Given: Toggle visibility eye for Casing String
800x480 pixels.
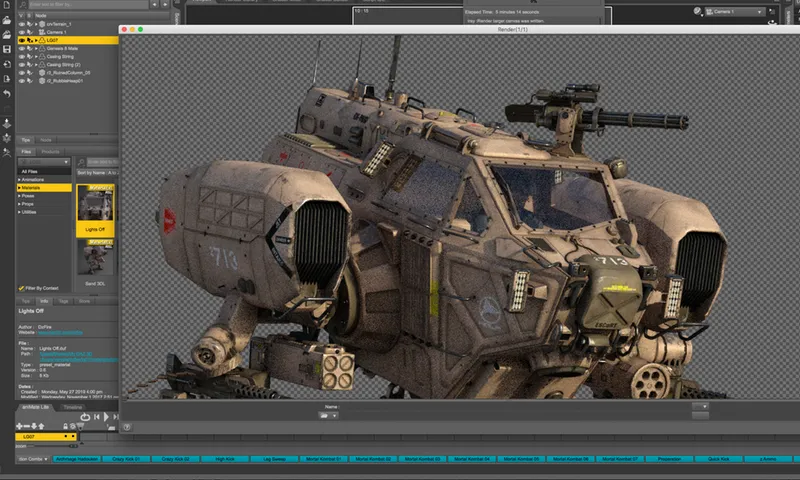Looking at the screenshot, I should pyautogui.click(x=22, y=57).
